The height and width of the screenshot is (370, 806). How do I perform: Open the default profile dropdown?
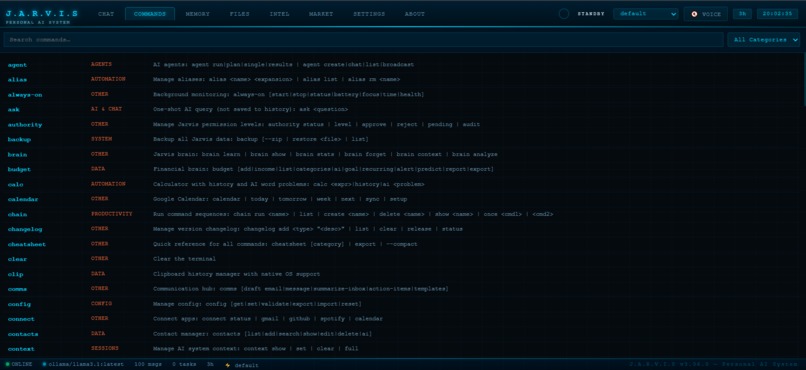tap(646, 14)
